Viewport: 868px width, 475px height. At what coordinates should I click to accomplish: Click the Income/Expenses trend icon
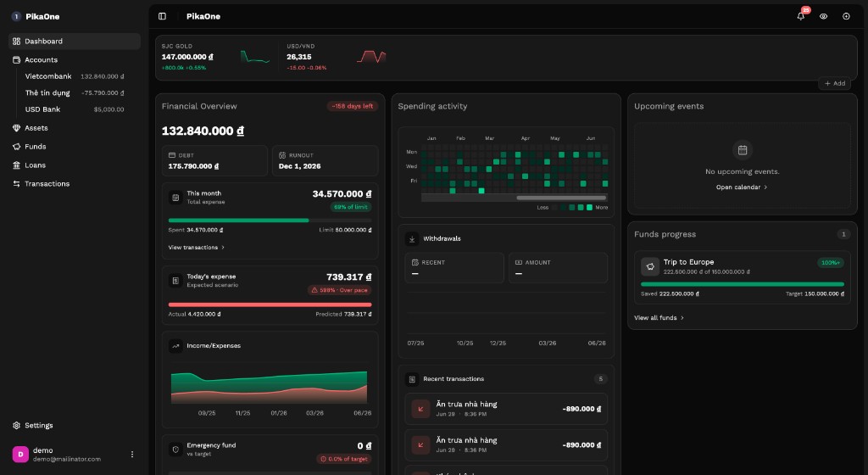point(175,346)
